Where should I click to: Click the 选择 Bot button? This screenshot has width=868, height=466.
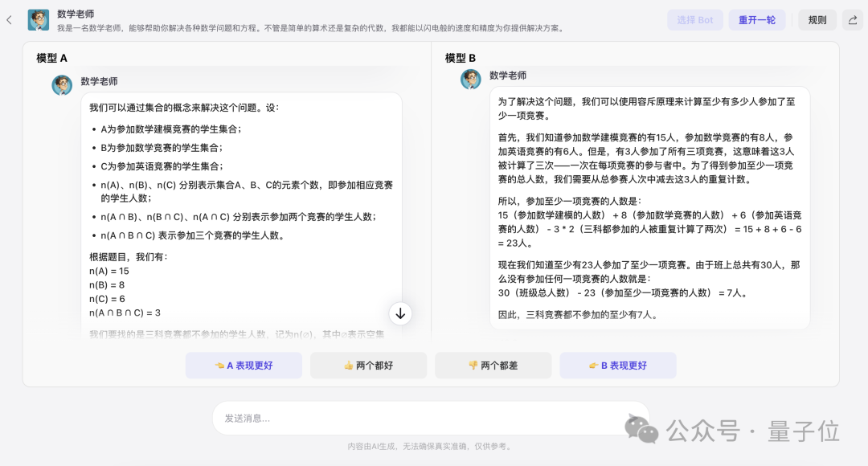[694, 19]
